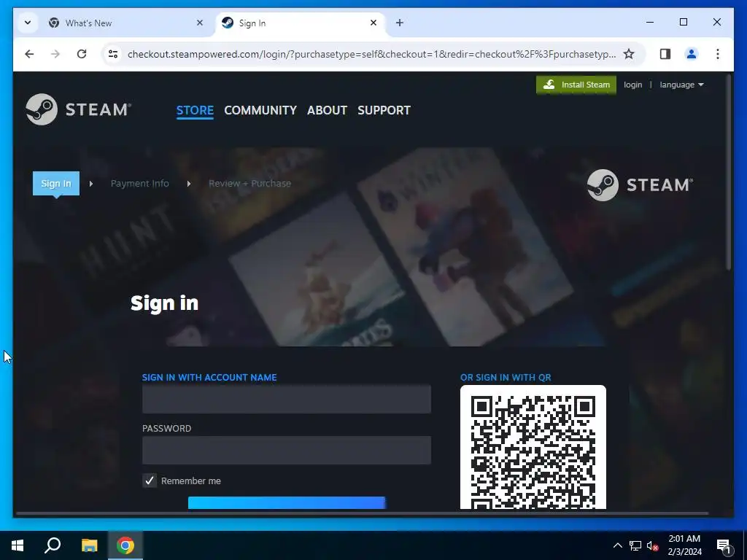Image resolution: width=747 pixels, height=560 pixels.
Task: Toggle the Chrome side panel icon
Action: coord(665,54)
